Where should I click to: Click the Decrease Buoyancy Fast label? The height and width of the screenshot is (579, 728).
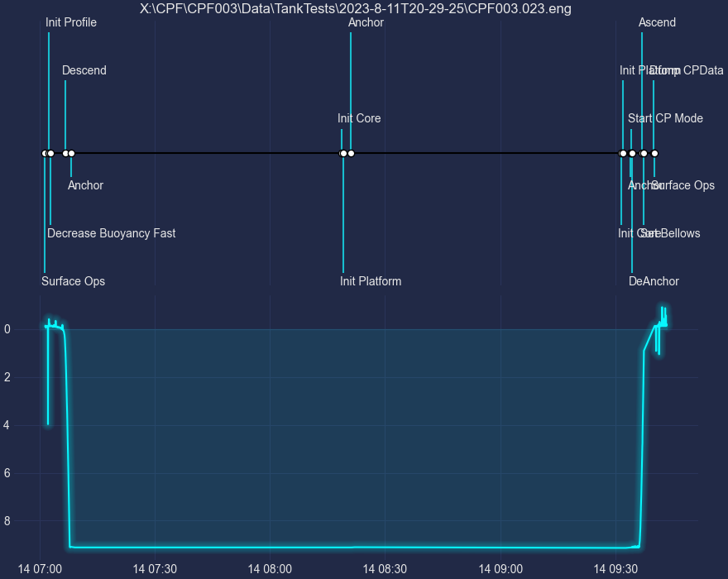[112, 233]
